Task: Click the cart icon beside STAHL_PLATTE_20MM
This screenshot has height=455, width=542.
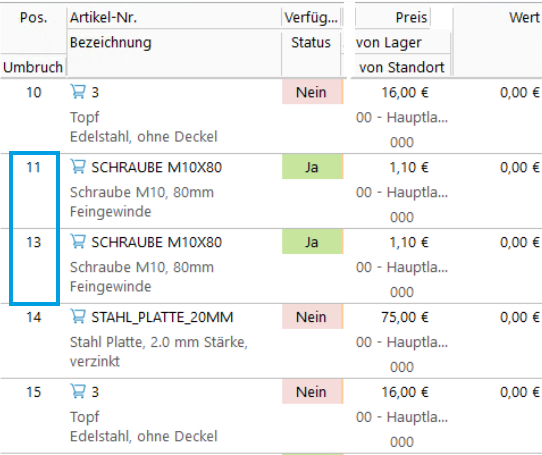Action: click(78, 316)
